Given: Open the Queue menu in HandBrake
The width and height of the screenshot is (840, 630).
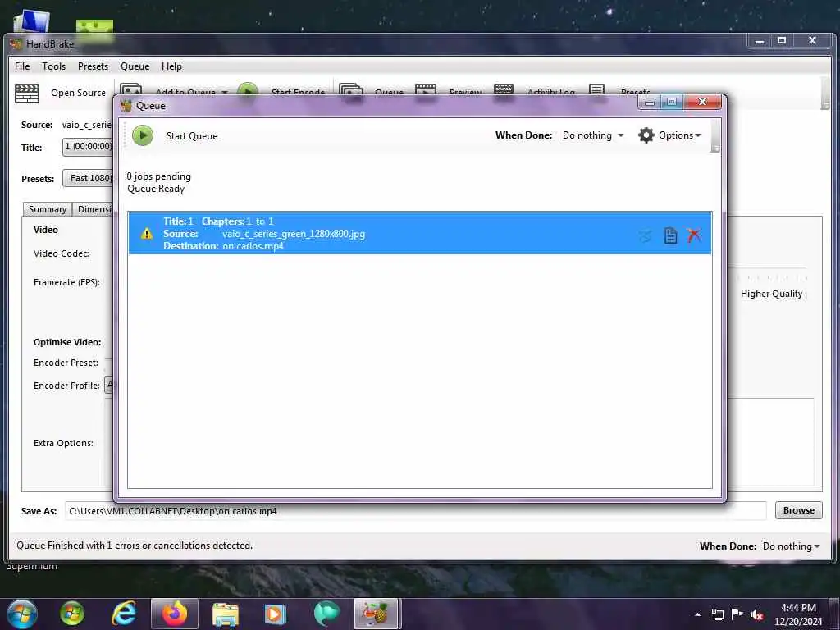Looking at the screenshot, I should [135, 66].
